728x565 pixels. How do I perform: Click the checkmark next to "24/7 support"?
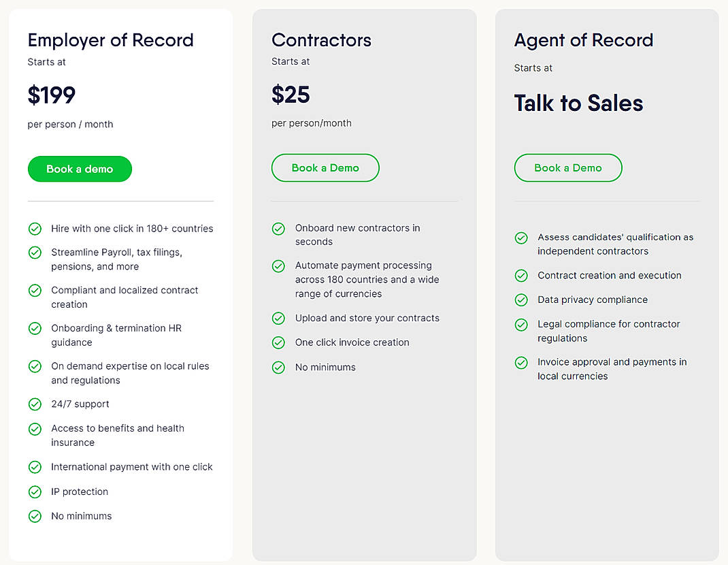pyautogui.click(x=35, y=404)
